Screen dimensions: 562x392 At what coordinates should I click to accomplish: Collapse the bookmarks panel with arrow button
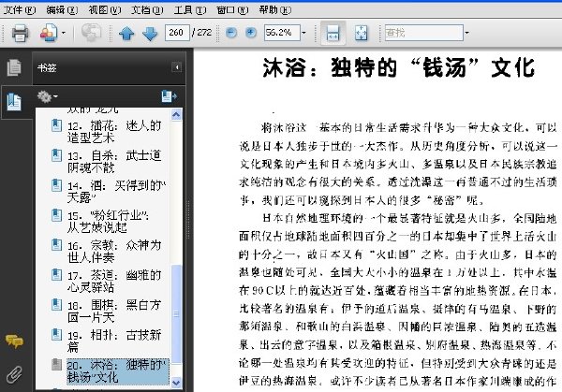click(177, 67)
